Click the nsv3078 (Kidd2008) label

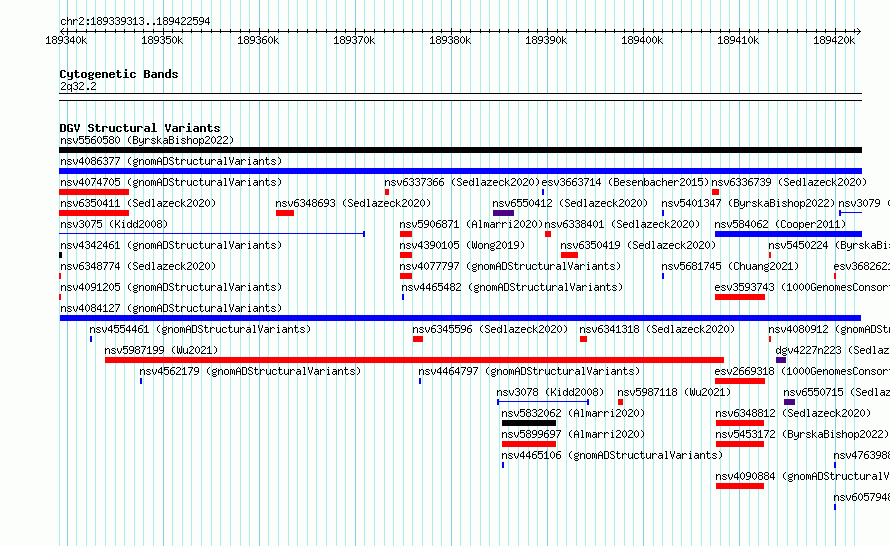tap(550, 392)
